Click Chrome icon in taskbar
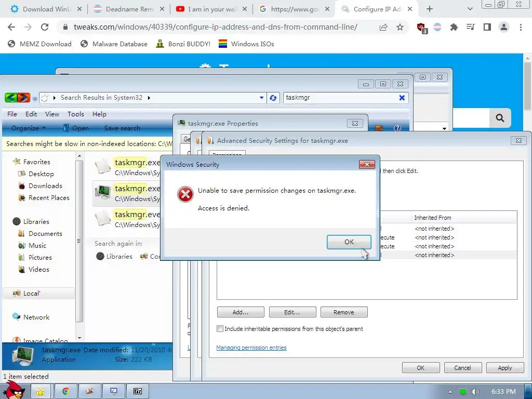 tap(66, 391)
